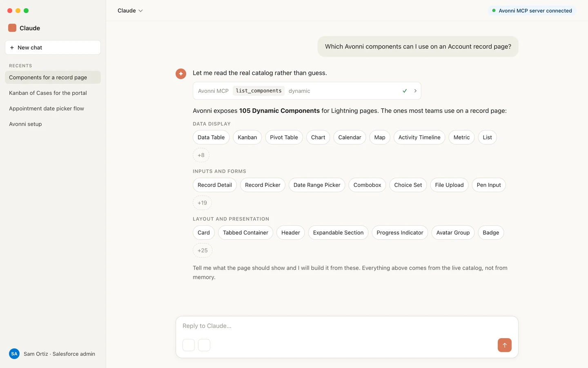Select the File Upload chip
This screenshot has width=588, height=368.
tap(449, 185)
